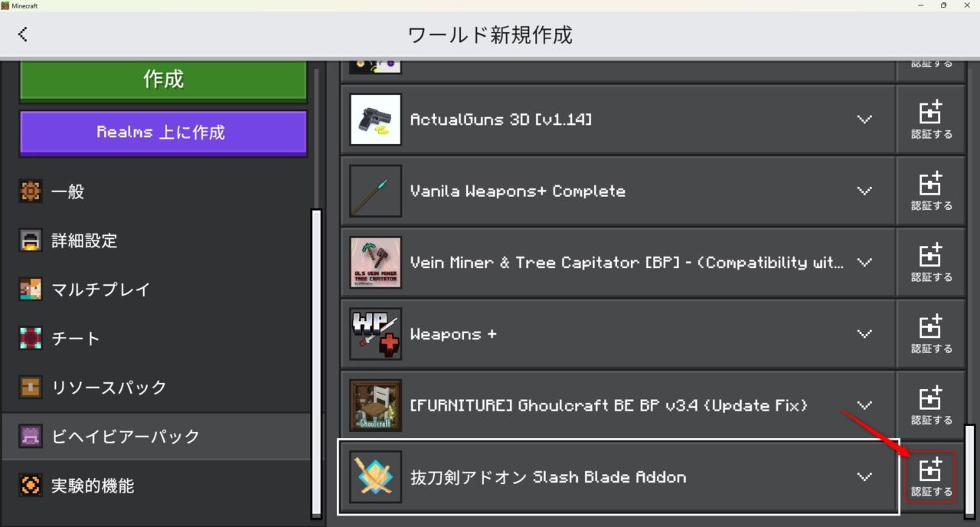Expand the Vein Miner & Tree Capitator entry
Image resolution: width=980 pixels, height=527 pixels.
click(864, 262)
